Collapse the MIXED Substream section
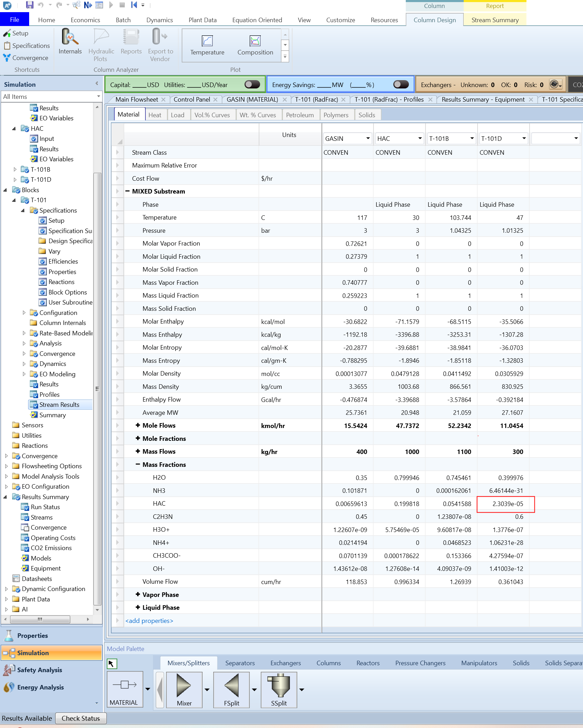This screenshot has height=728, width=583. pos(127,191)
